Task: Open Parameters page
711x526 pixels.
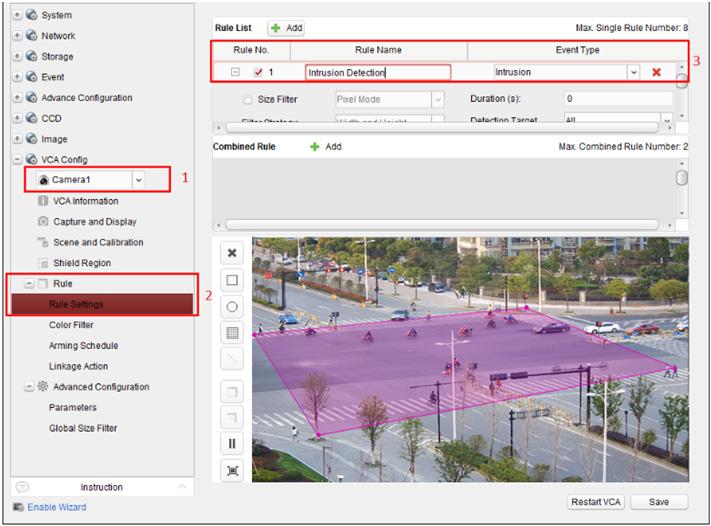Action: pos(73,407)
